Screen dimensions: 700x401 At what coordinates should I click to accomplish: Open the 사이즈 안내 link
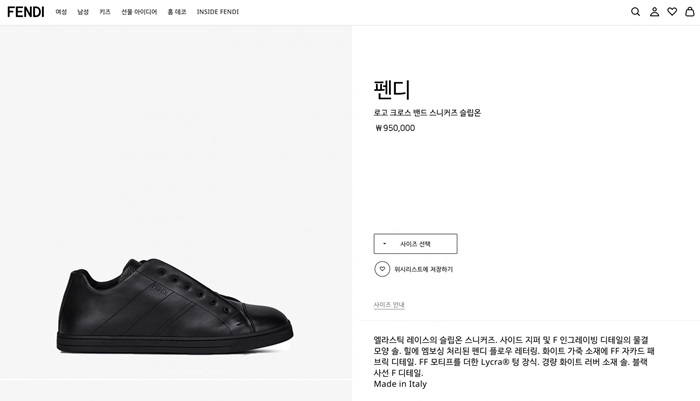click(389, 305)
